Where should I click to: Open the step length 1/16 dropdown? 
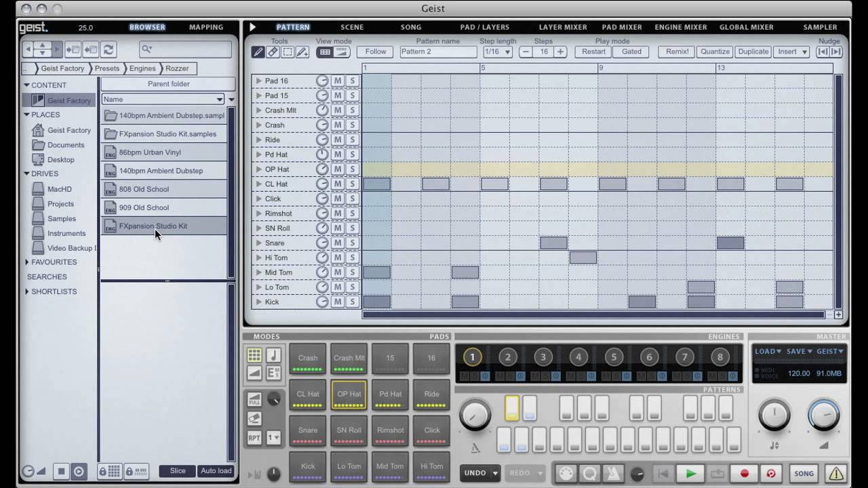coord(496,52)
